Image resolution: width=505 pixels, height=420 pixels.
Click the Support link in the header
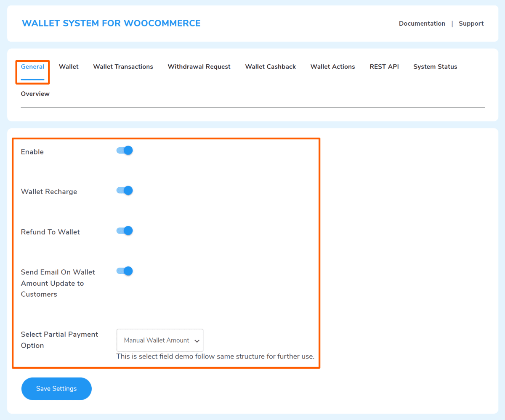[x=471, y=24]
